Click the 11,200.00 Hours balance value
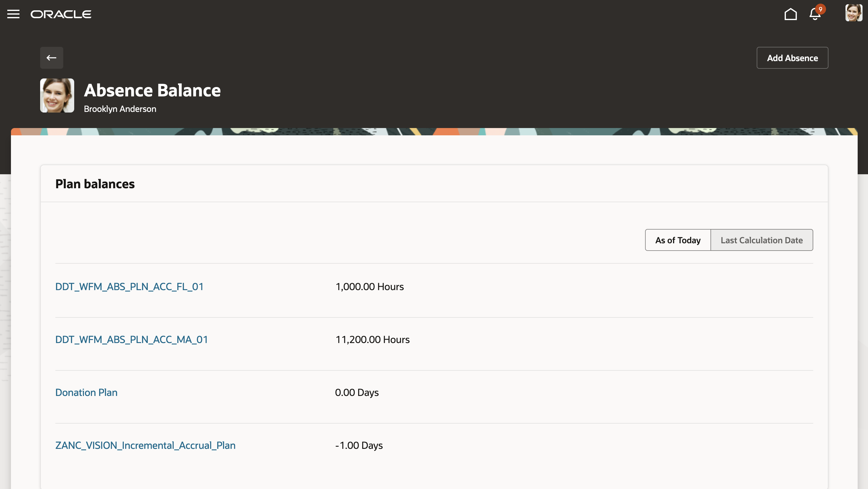 (x=372, y=339)
